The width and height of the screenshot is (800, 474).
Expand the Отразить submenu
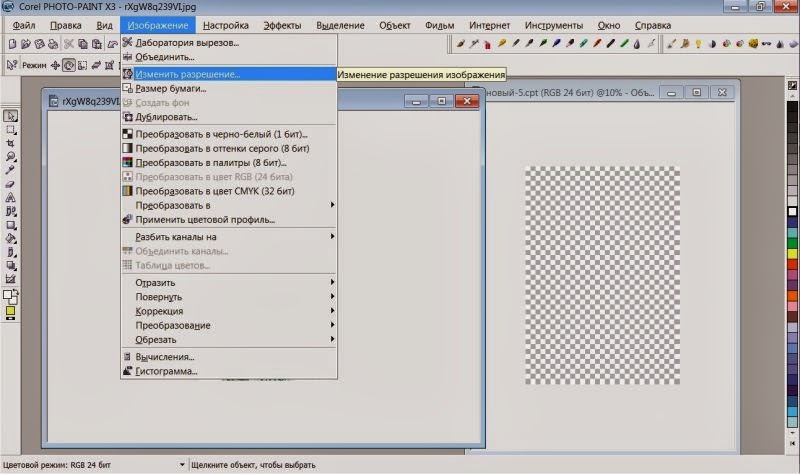[x=229, y=282]
